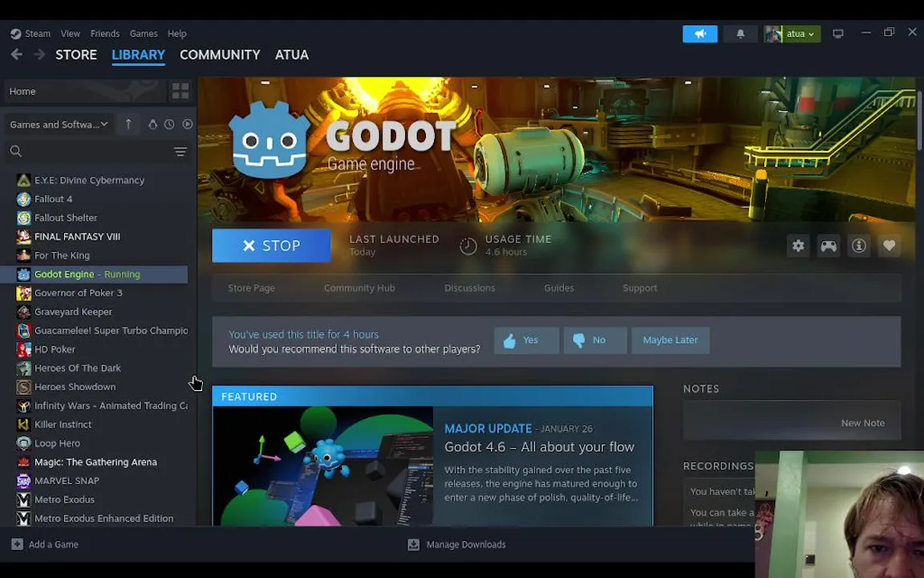Expand Games and Software dropdown
This screenshot has height=578, width=924.
click(59, 124)
